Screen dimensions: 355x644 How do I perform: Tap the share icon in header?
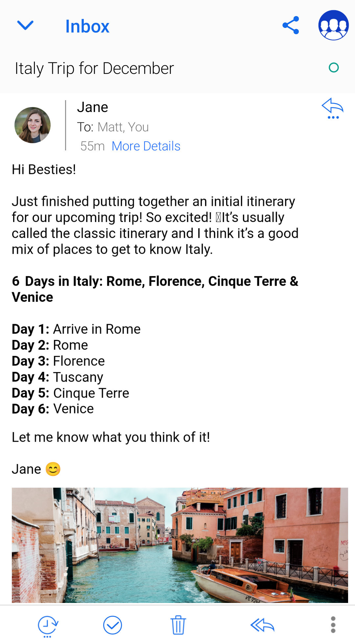click(291, 25)
